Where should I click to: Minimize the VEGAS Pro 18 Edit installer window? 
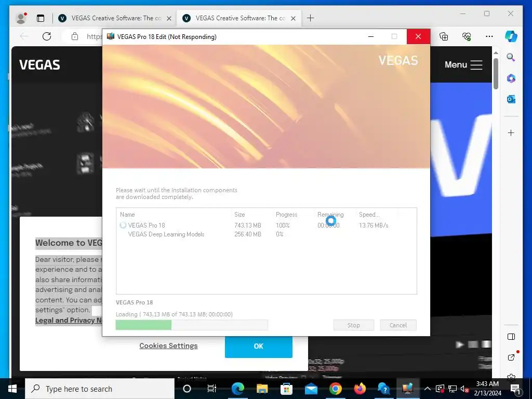click(x=371, y=37)
